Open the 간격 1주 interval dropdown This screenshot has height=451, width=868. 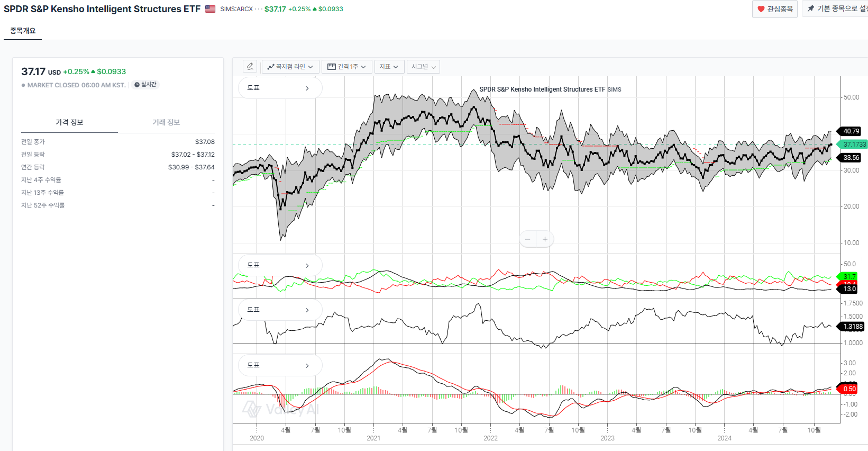346,67
